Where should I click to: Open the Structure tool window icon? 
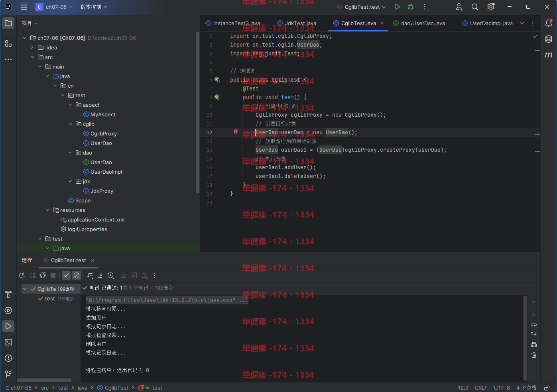[x=8, y=43]
